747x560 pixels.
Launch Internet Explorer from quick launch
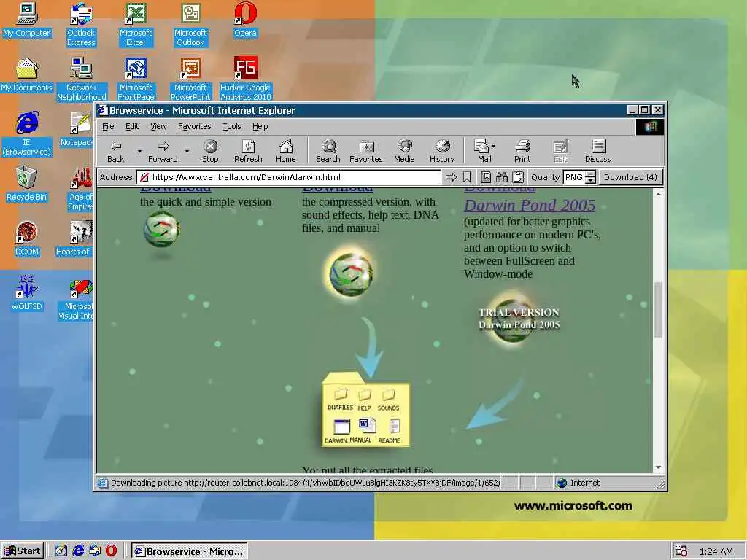tap(78, 551)
